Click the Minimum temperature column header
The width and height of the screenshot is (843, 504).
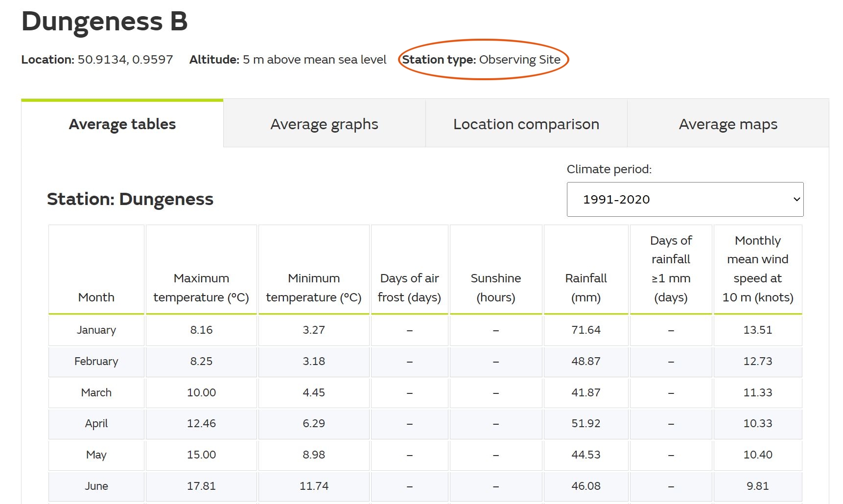click(x=314, y=288)
